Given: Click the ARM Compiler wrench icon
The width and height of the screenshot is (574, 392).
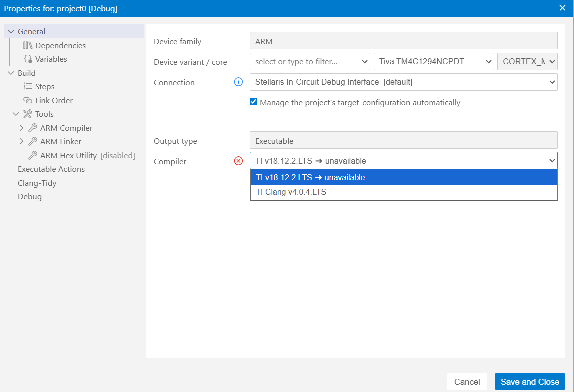Looking at the screenshot, I should click(33, 128).
